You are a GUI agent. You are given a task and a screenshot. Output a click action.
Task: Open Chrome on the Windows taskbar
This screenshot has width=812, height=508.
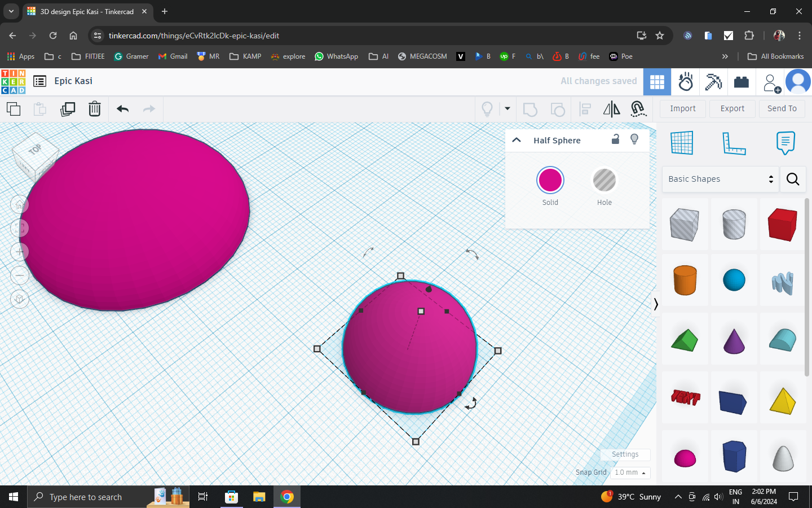point(287,497)
